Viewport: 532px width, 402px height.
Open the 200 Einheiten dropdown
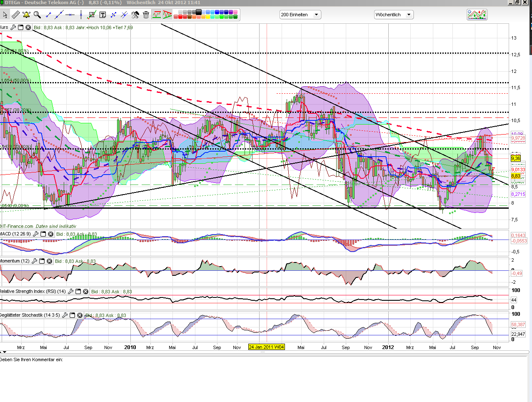(300, 15)
